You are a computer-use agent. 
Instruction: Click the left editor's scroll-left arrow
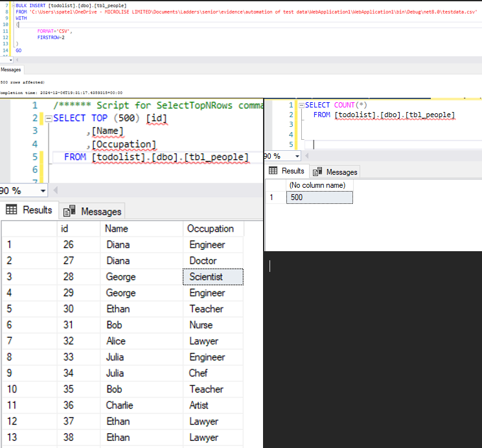point(55,191)
